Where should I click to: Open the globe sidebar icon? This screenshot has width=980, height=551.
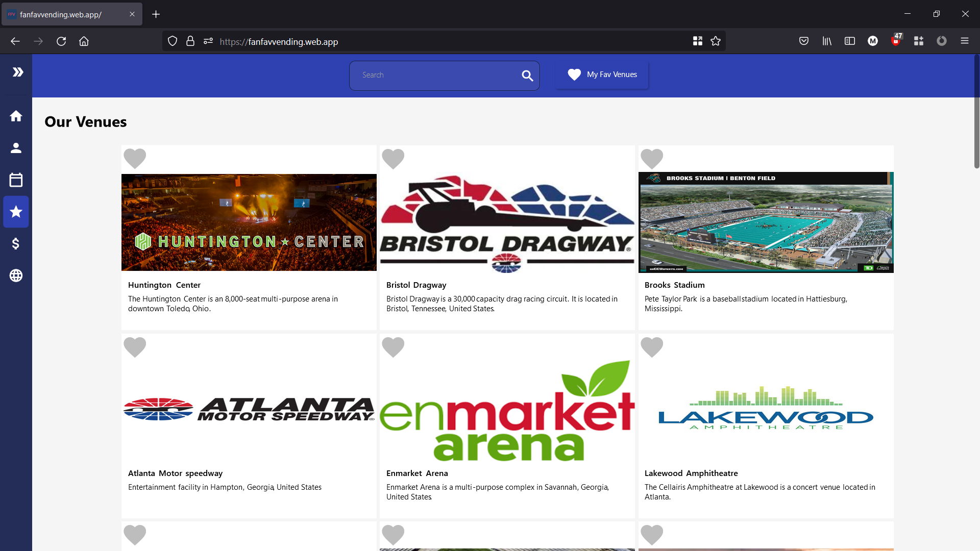16,275
